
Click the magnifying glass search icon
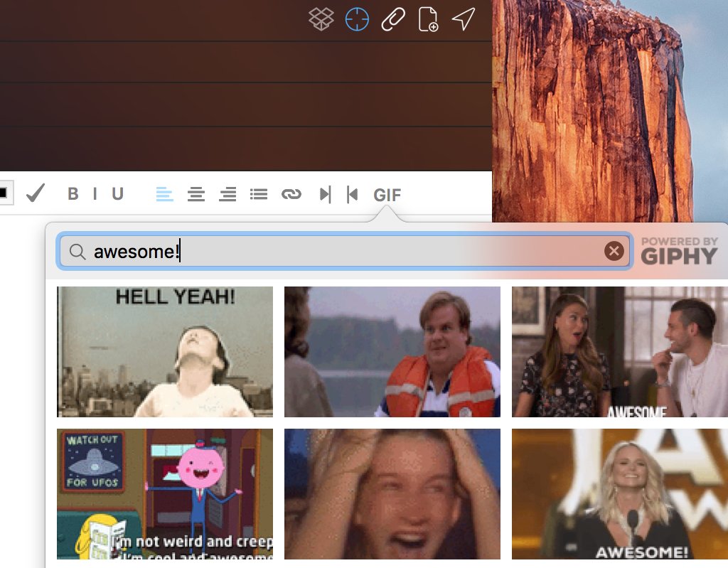pos(77,252)
